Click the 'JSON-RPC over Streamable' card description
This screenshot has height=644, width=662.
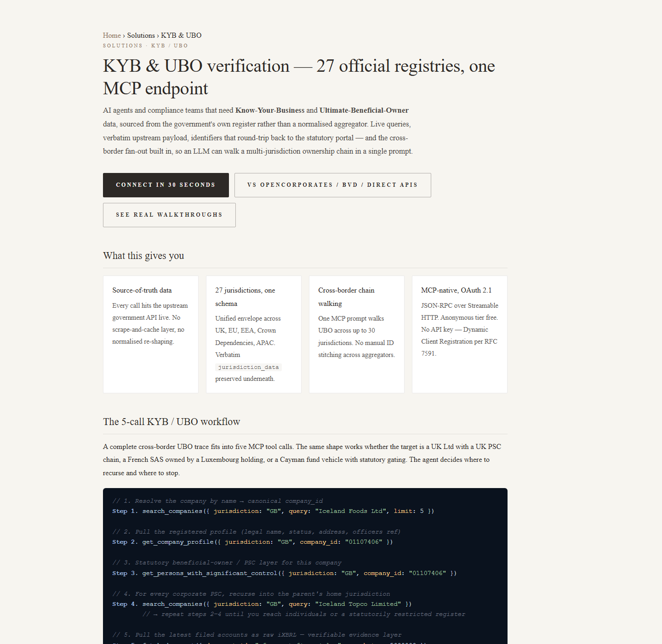[460, 329]
